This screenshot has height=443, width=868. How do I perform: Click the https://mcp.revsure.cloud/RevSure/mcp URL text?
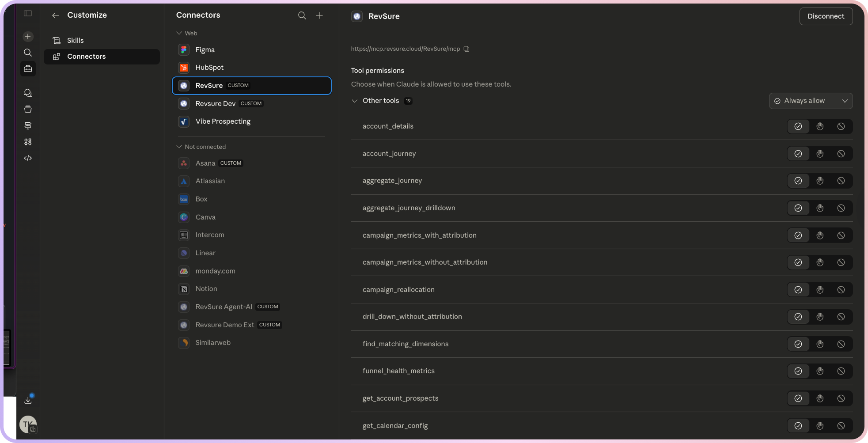[x=406, y=49]
